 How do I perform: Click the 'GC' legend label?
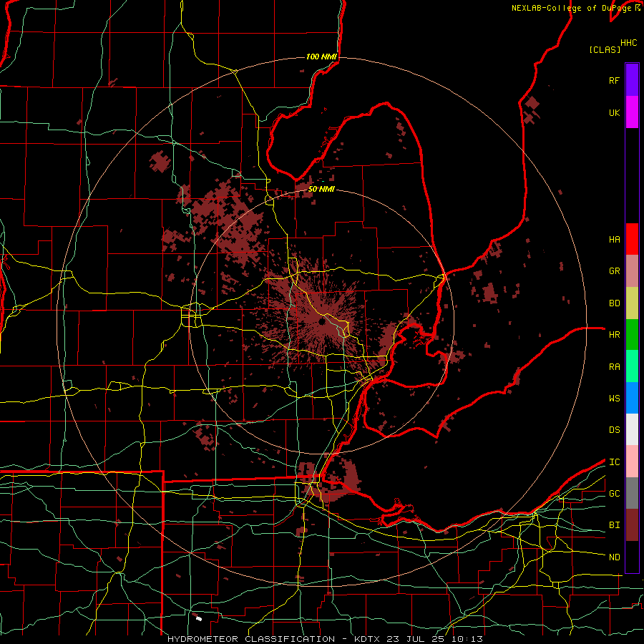pyautogui.click(x=614, y=494)
